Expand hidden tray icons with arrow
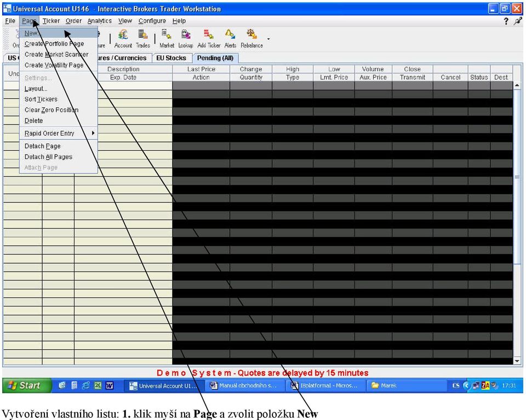Screen dimensions: 526x420 coord(466,385)
